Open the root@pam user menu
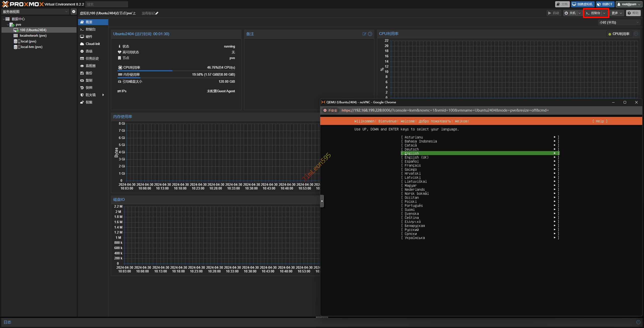Viewport: 644px width, 328px height. pyautogui.click(x=629, y=4)
